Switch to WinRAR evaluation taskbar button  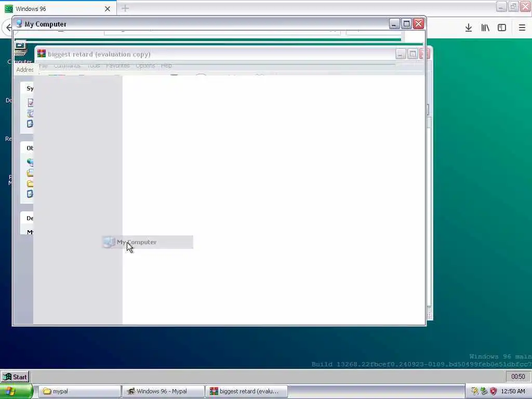click(247, 391)
